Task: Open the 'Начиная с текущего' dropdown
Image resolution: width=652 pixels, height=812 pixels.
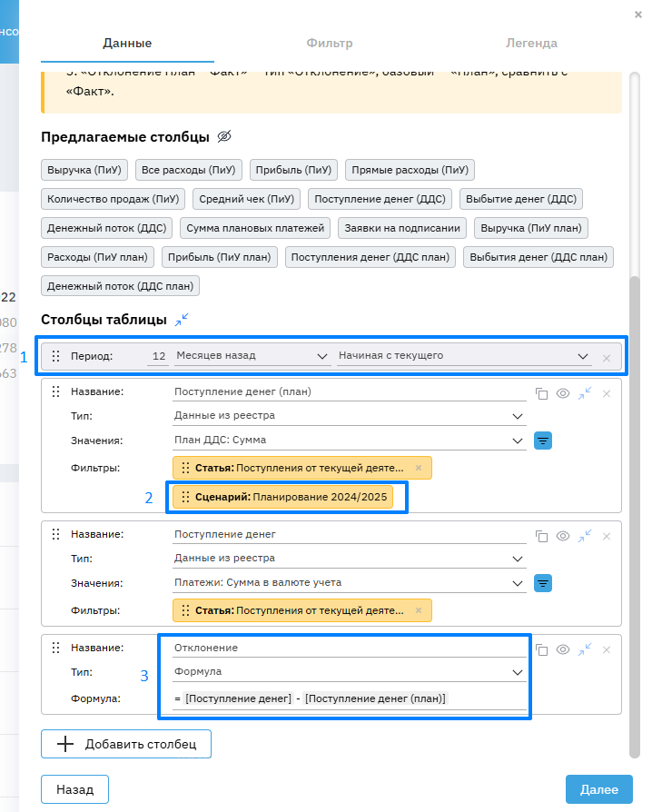Action: 463,356
